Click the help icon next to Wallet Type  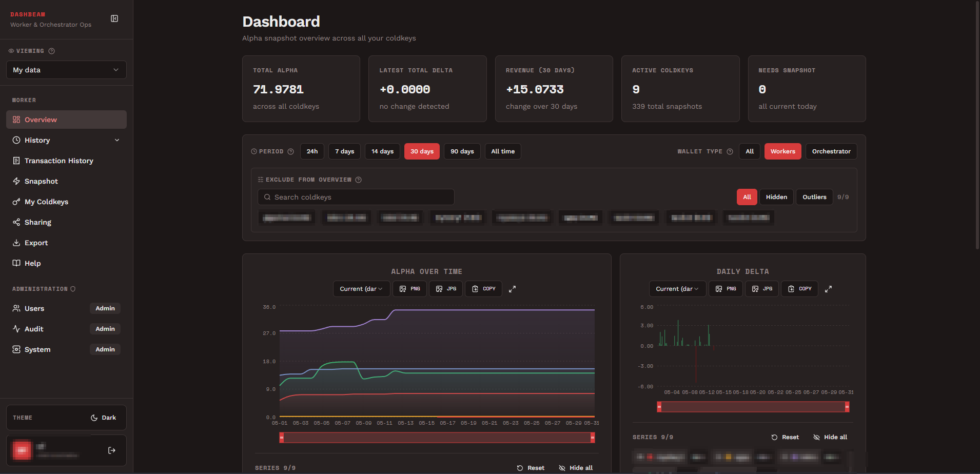pyautogui.click(x=730, y=151)
